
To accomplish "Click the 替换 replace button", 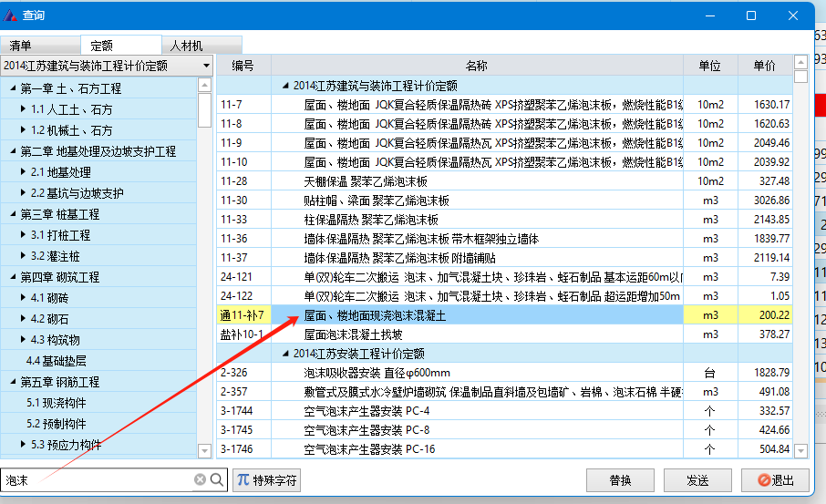I will point(620,480).
